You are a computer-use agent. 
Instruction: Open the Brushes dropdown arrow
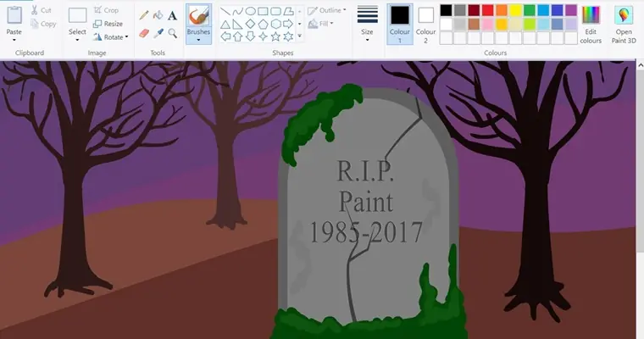tap(199, 40)
